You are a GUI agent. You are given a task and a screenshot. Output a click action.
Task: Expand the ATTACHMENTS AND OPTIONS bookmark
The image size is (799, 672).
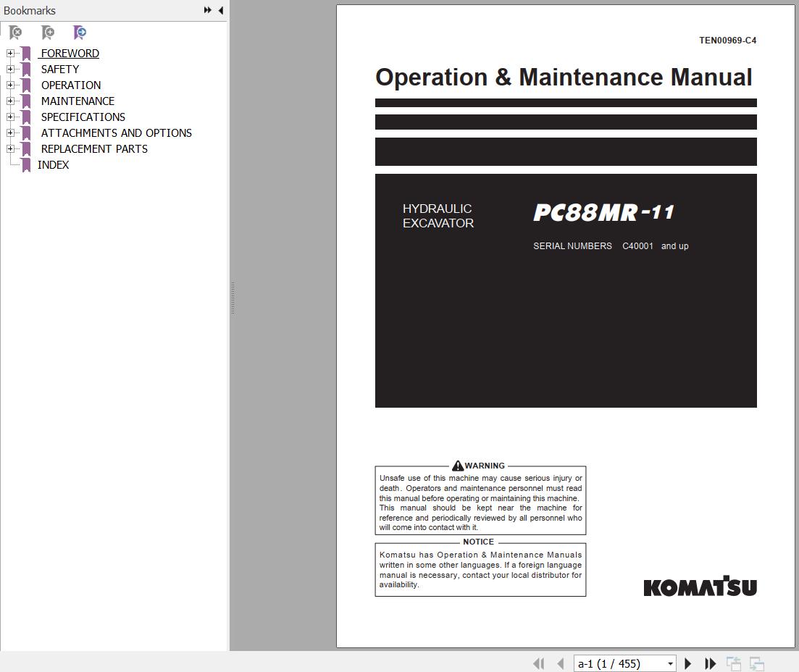[10, 133]
